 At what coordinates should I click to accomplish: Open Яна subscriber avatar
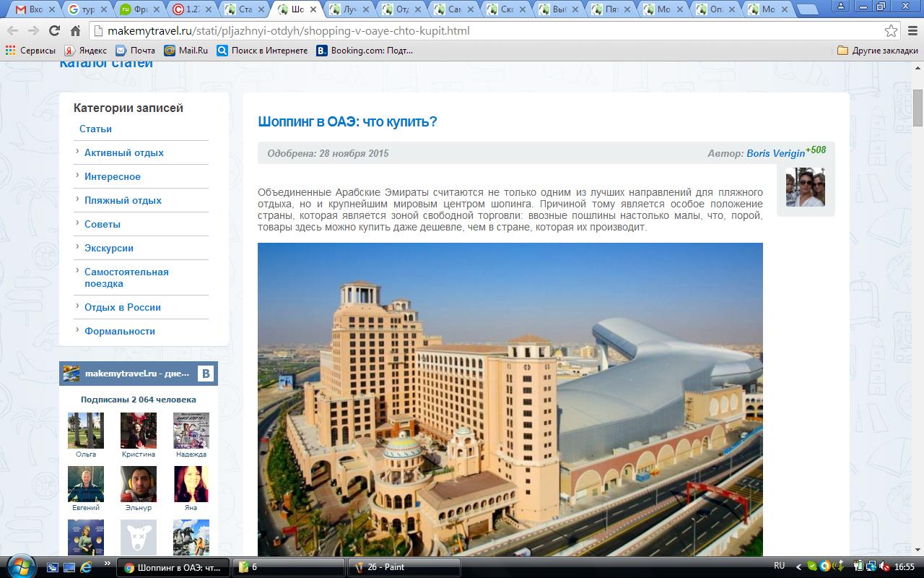(191, 484)
